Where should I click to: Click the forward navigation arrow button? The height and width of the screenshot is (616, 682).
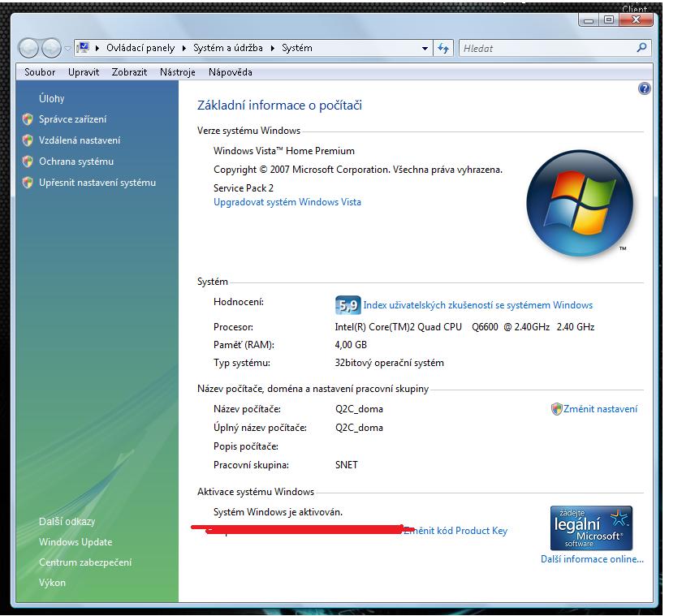[51, 48]
